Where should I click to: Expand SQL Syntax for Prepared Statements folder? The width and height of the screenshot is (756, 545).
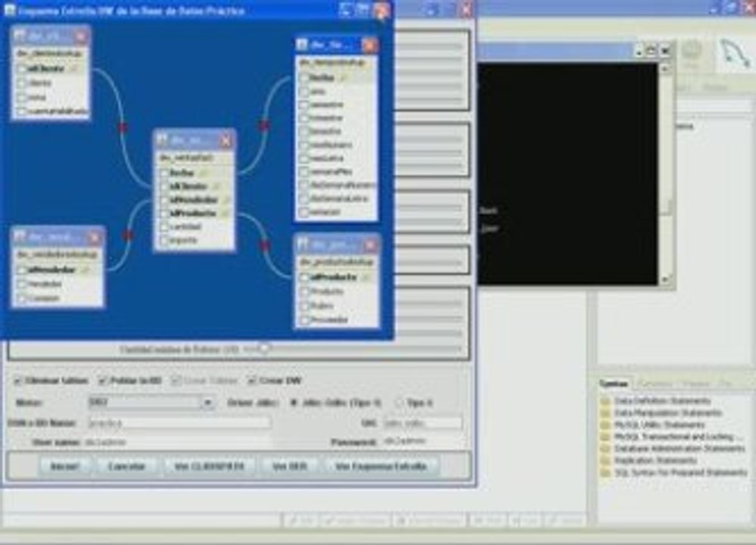[x=605, y=473]
